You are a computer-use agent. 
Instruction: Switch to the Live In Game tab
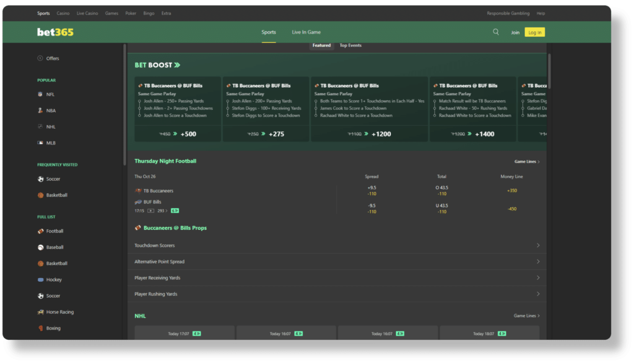point(306,32)
